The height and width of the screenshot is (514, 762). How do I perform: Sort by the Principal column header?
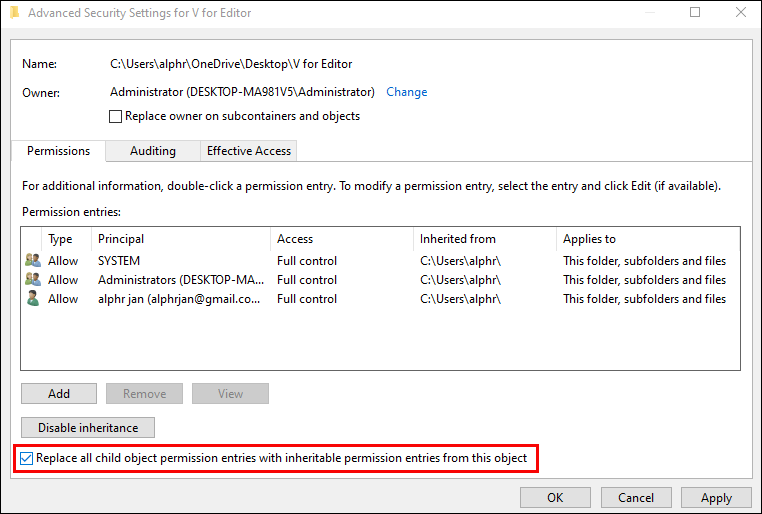[x=181, y=239]
